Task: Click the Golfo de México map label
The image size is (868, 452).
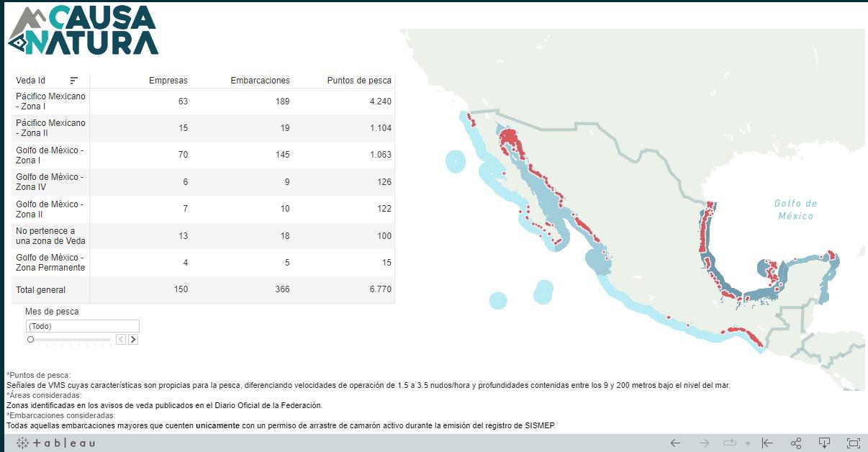Action: (x=795, y=209)
